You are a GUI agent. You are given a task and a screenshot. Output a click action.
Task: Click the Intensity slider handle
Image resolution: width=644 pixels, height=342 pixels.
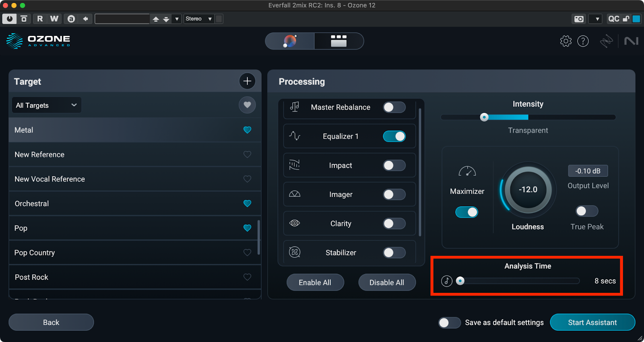pyautogui.click(x=484, y=117)
